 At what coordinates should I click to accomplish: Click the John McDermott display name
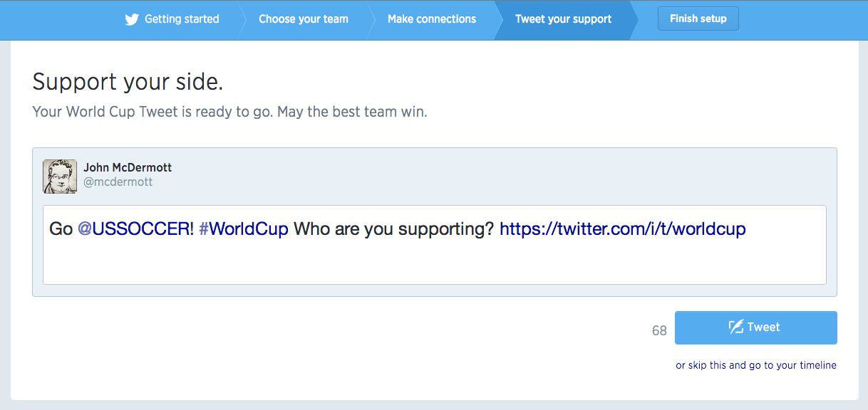[x=128, y=168]
